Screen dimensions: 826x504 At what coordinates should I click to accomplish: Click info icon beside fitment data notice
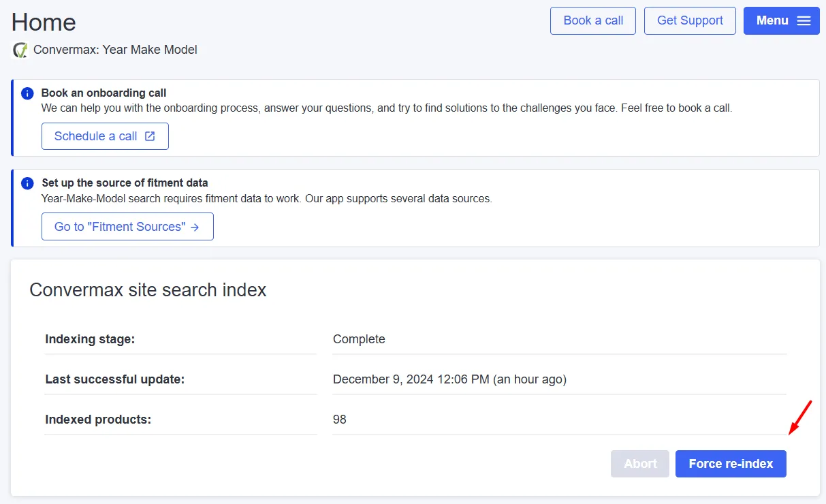27,183
